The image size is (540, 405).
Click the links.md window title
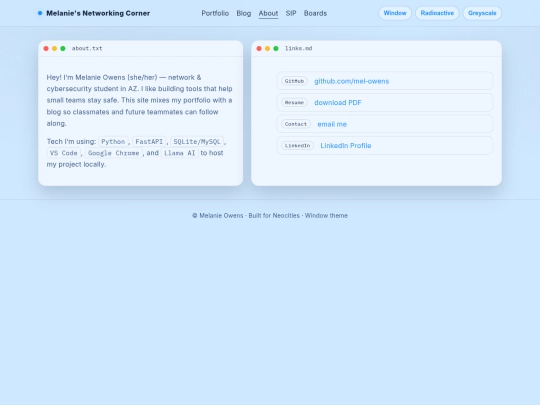point(299,49)
